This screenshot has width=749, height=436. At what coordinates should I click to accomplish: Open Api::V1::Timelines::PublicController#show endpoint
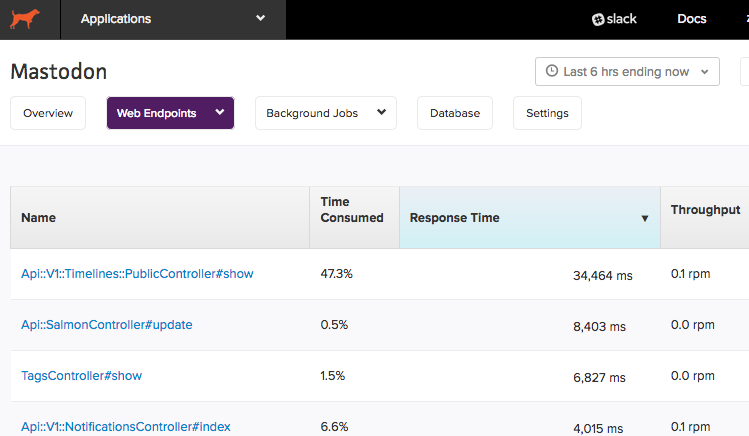[x=137, y=274]
